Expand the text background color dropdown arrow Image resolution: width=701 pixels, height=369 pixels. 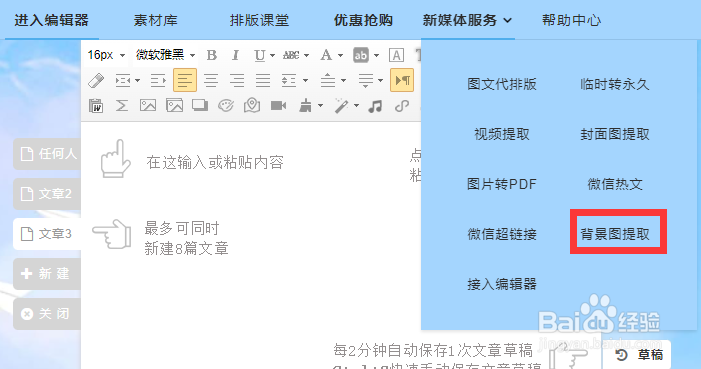point(376,56)
